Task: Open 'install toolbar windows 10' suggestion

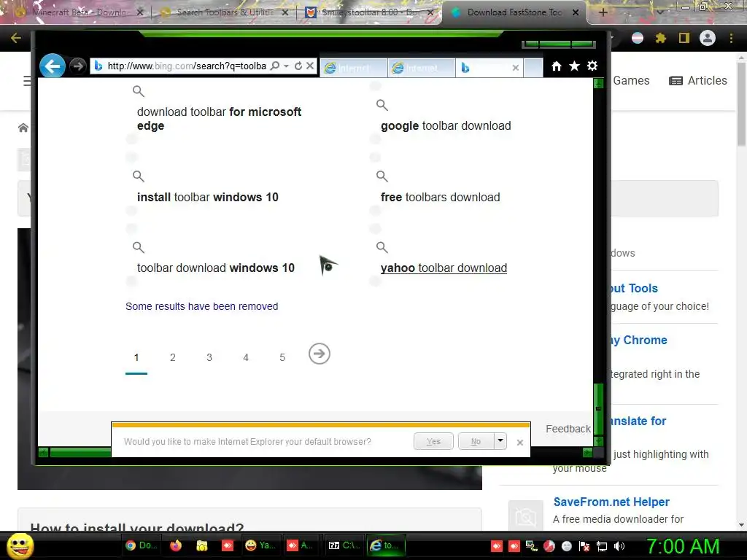Action: pos(208,197)
